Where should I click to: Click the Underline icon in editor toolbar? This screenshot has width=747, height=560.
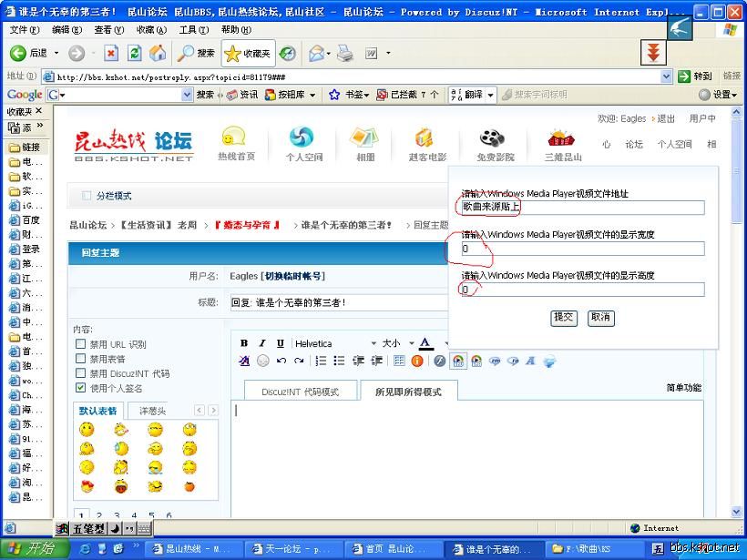280,343
